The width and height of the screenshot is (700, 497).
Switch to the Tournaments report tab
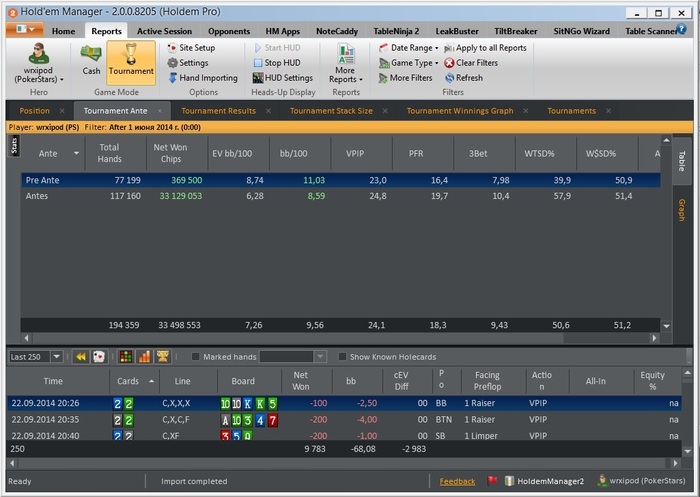pyautogui.click(x=571, y=111)
